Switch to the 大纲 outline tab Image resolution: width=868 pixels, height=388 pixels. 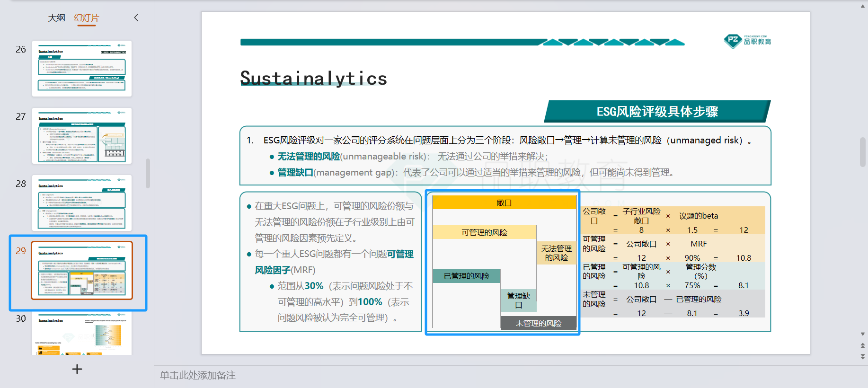56,18
